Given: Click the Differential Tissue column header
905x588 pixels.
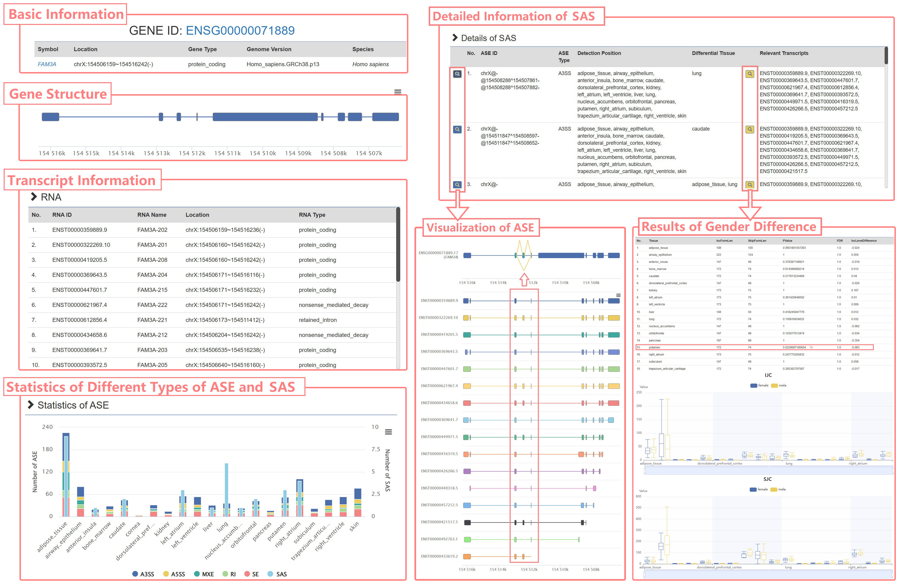Looking at the screenshot, I should point(713,53).
